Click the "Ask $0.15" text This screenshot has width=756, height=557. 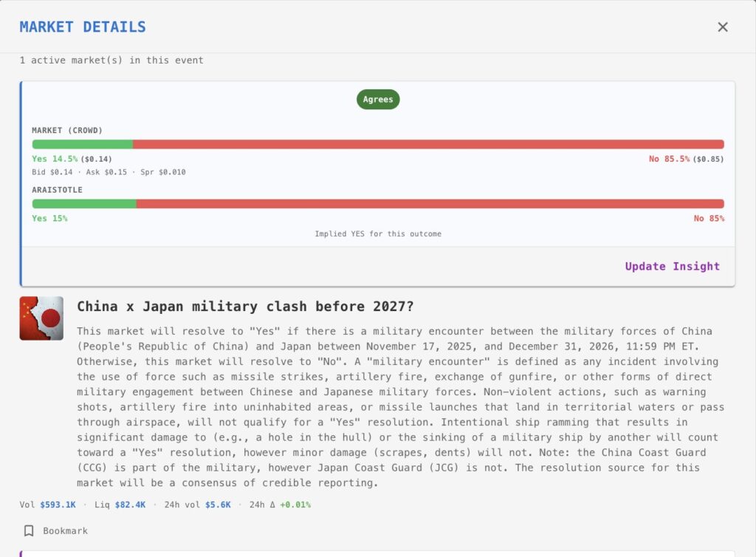coord(106,172)
